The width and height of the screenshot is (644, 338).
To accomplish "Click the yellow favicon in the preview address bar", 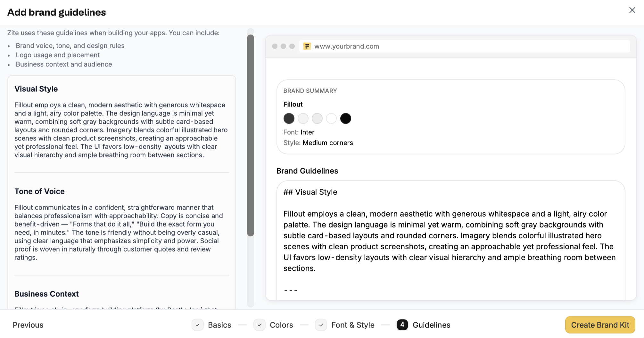I will 307,46.
